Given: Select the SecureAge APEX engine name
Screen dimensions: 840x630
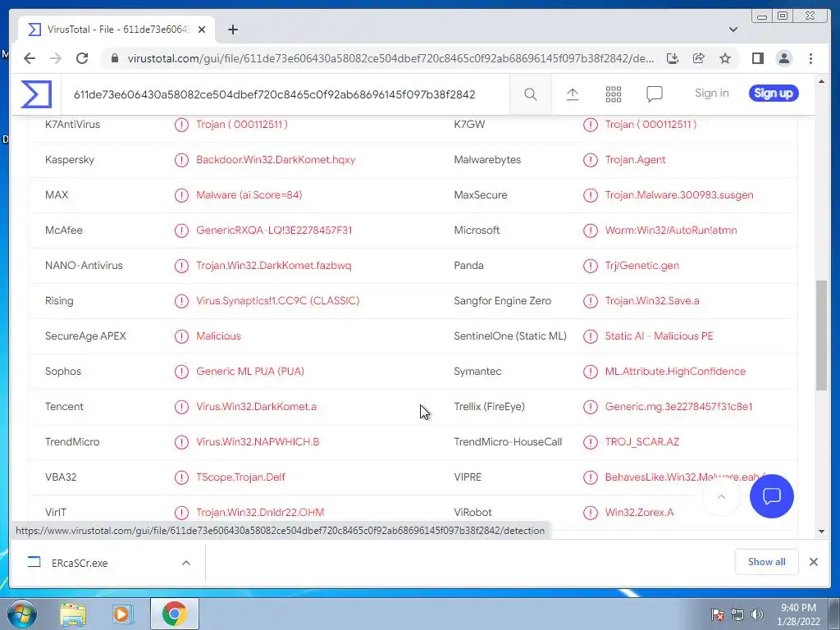Looking at the screenshot, I should [85, 336].
